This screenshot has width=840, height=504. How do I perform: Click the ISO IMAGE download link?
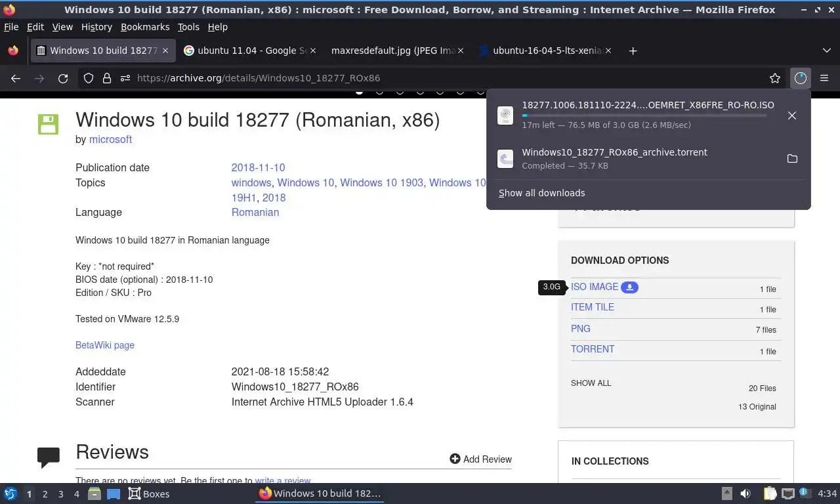click(595, 287)
